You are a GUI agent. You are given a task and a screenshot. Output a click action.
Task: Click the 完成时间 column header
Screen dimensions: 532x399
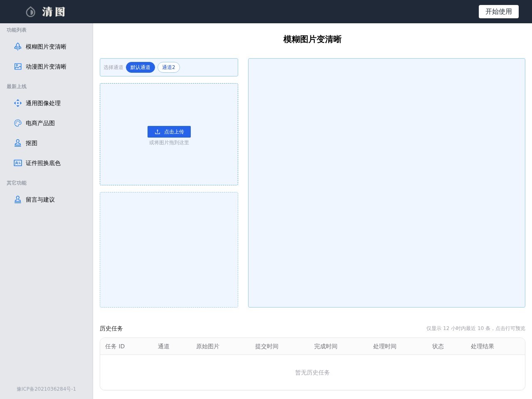[x=326, y=346]
